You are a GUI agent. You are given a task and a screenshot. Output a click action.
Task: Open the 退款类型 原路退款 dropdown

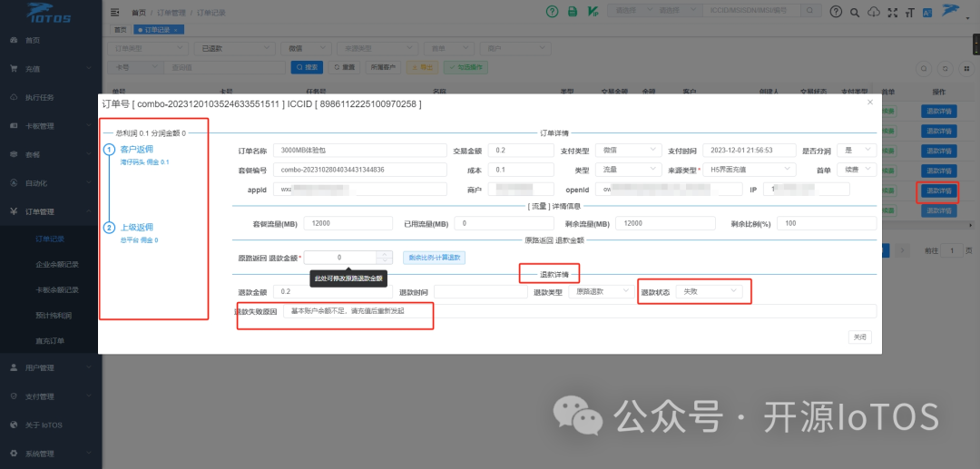pyautogui.click(x=602, y=291)
